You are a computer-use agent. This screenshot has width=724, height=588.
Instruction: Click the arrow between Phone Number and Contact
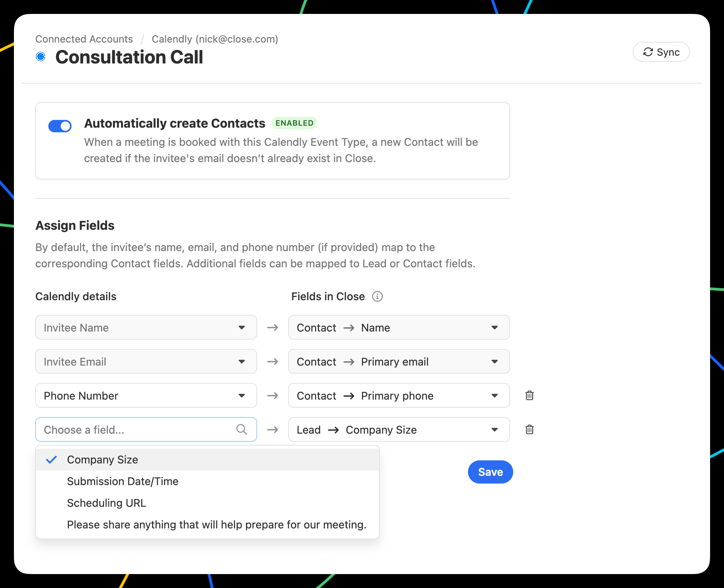coord(273,395)
